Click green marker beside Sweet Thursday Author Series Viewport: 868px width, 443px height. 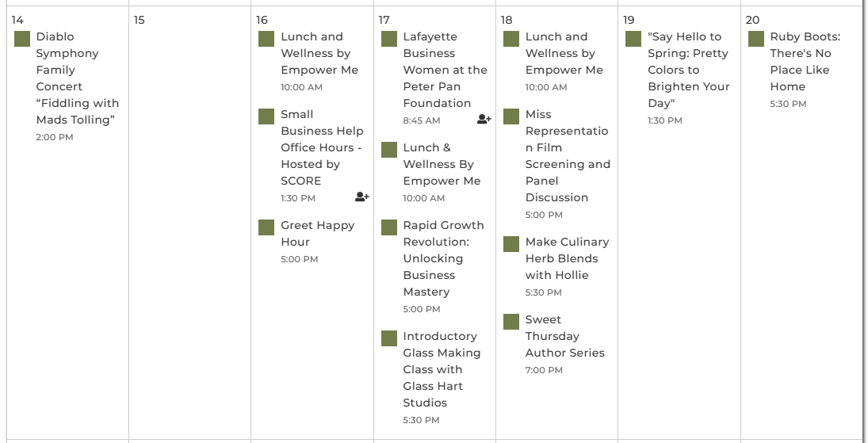[511, 322]
